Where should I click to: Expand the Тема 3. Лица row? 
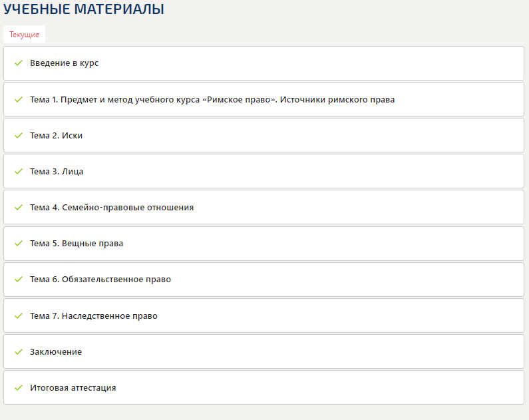(57, 171)
